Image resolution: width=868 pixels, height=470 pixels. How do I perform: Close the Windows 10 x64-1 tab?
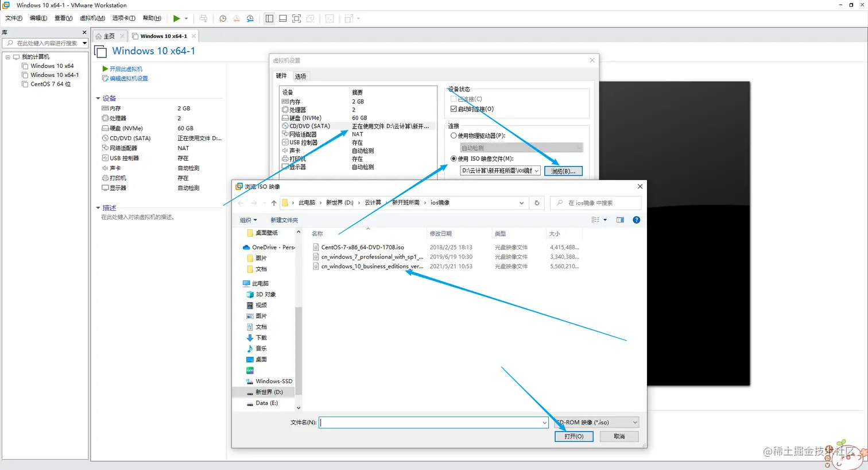(194, 36)
